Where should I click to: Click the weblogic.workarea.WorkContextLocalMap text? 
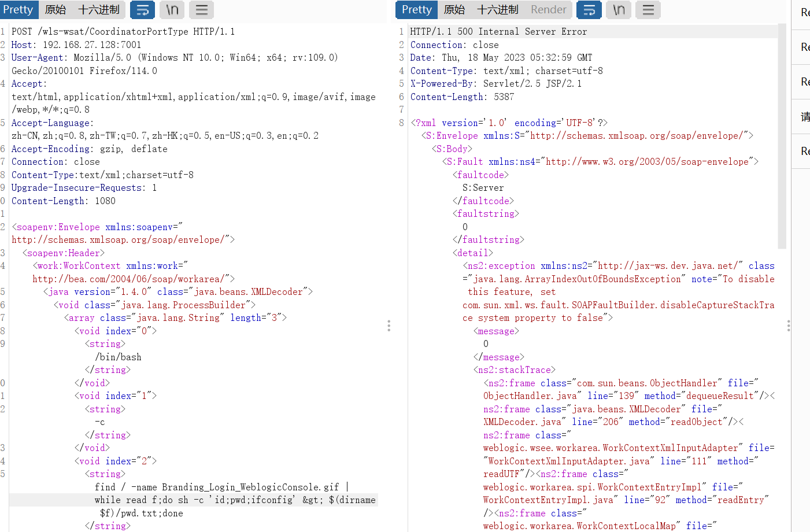579,526
